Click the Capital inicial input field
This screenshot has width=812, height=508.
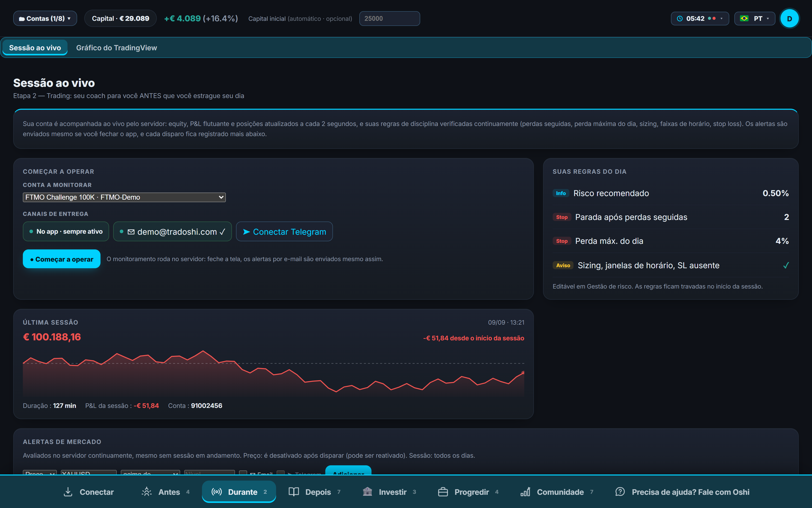[x=390, y=19]
